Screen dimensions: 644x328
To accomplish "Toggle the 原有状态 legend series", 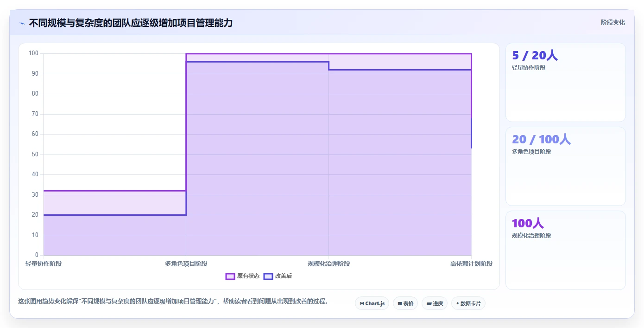I will (242, 276).
